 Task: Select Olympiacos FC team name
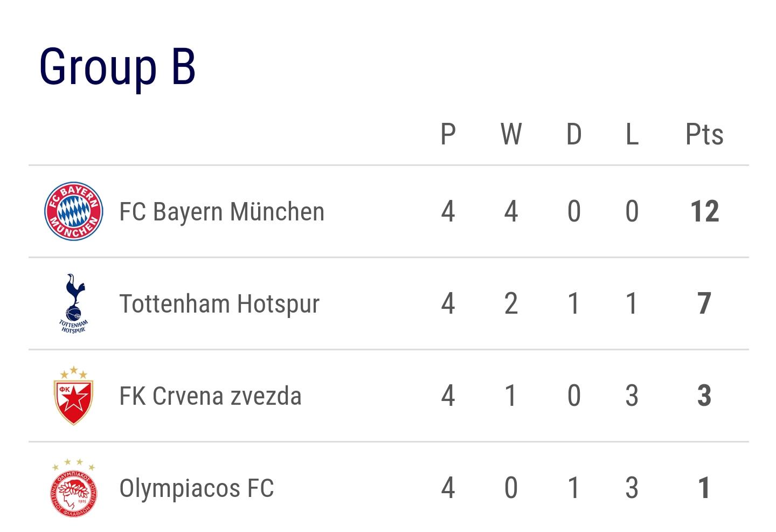(197, 488)
